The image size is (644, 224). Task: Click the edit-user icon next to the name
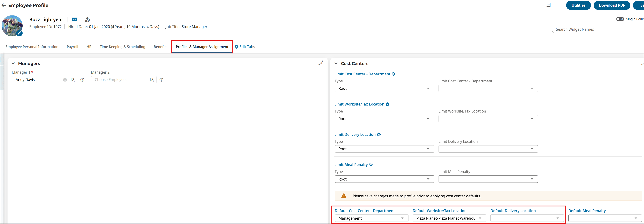pyautogui.click(x=87, y=19)
